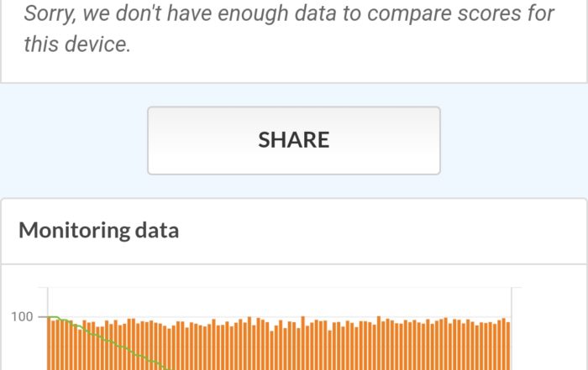Click the word 'Monitoring' in the heading

(x=75, y=230)
